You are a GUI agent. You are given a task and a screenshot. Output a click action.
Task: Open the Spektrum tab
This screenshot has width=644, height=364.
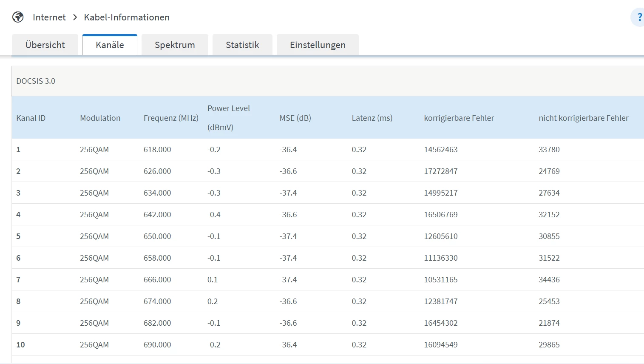(x=175, y=45)
